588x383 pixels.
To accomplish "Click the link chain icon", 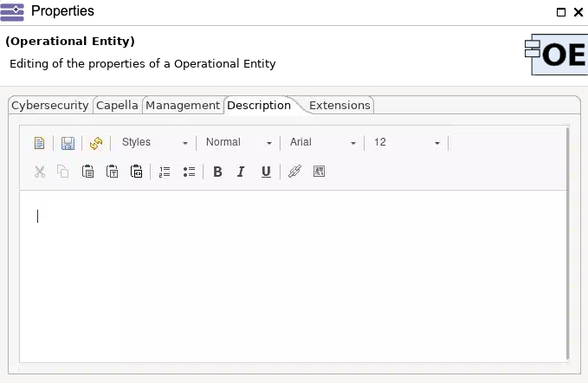I will (294, 172).
